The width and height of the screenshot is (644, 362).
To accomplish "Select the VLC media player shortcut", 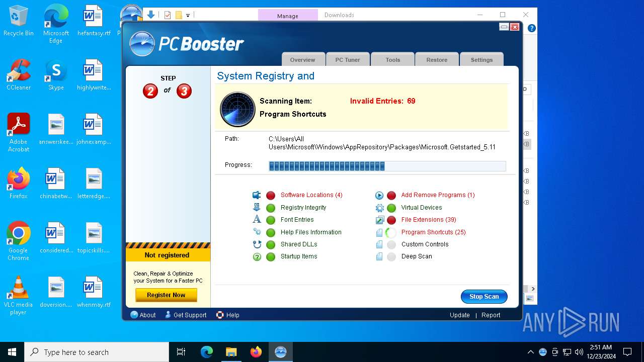I will [19, 296].
